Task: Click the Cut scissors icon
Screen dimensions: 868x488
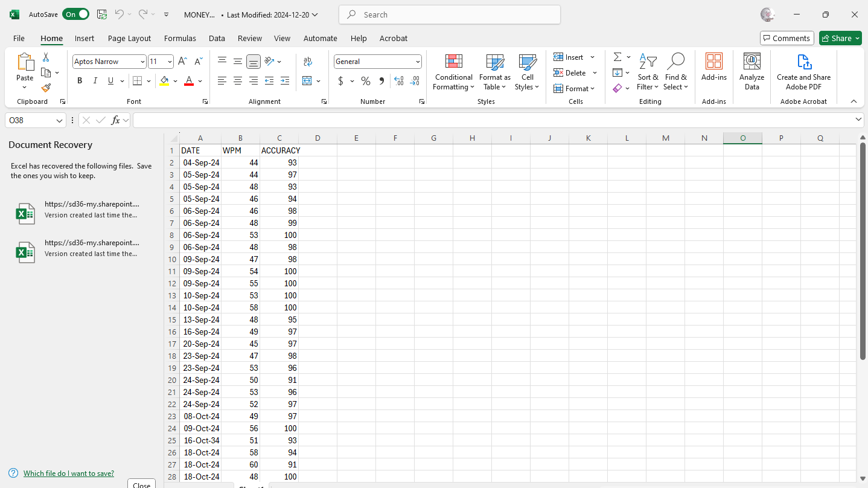Action: tap(46, 57)
